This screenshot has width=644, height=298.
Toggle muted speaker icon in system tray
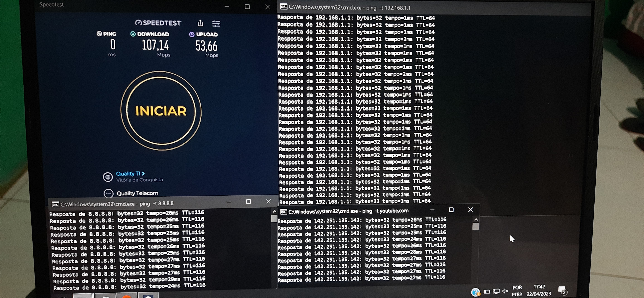click(x=505, y=291)
